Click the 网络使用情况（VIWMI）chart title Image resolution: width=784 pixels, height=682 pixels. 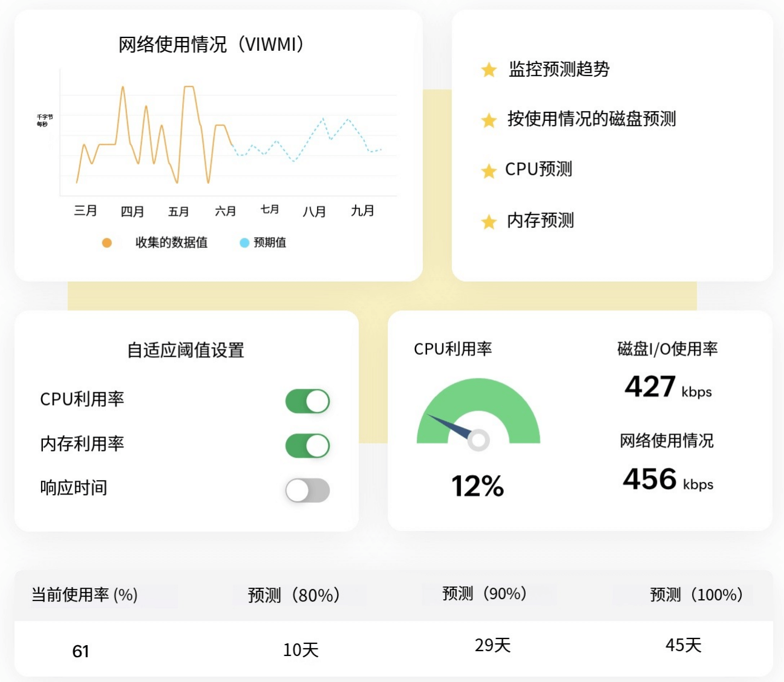(212, 44)
